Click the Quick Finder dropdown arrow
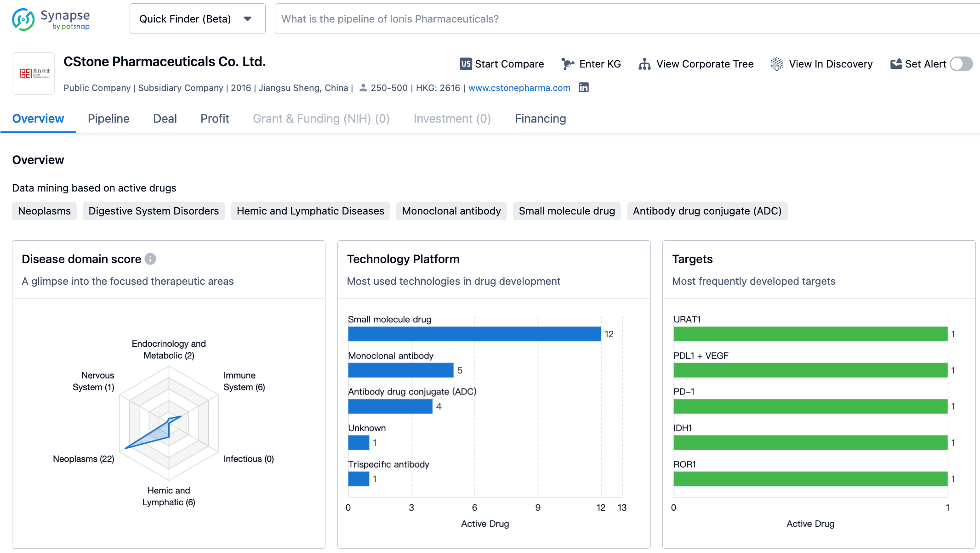 pos(248,19)
